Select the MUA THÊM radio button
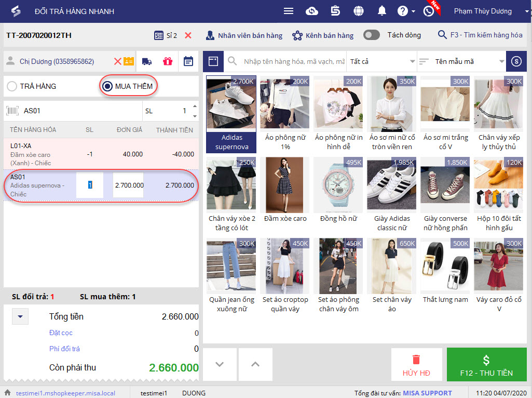The width and height of the screenshot is (532, 398). click(x=107, y=86)
